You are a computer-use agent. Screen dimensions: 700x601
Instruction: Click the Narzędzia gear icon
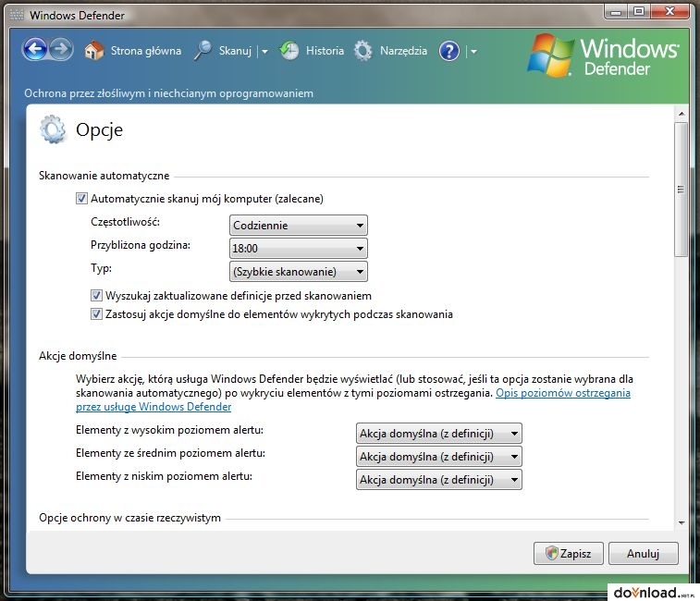(x=363, y=51)
